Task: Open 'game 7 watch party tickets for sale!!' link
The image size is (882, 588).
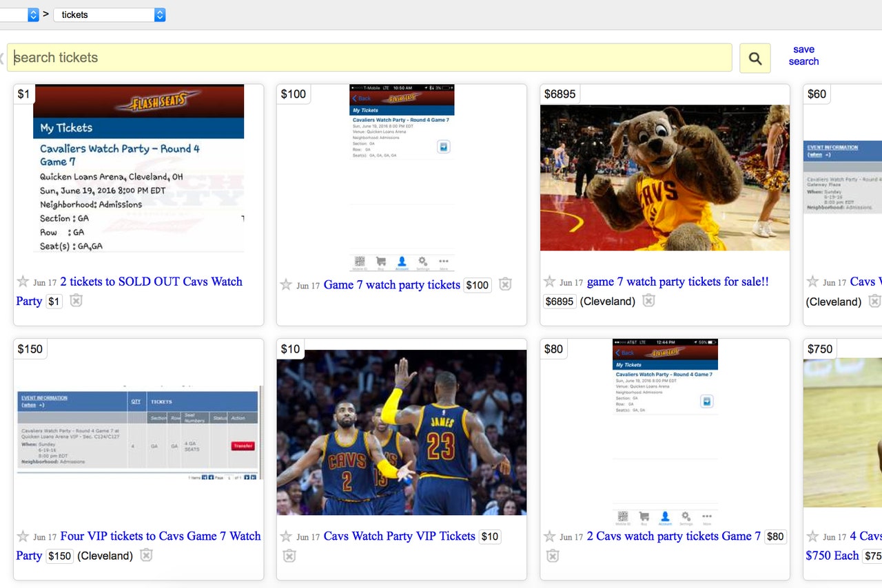Action: 678,282
